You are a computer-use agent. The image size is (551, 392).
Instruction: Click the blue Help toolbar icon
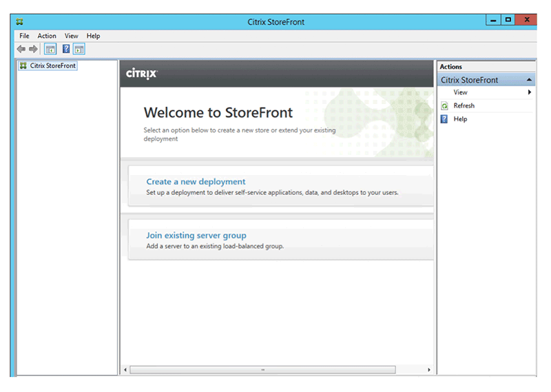tap(65, 49)
